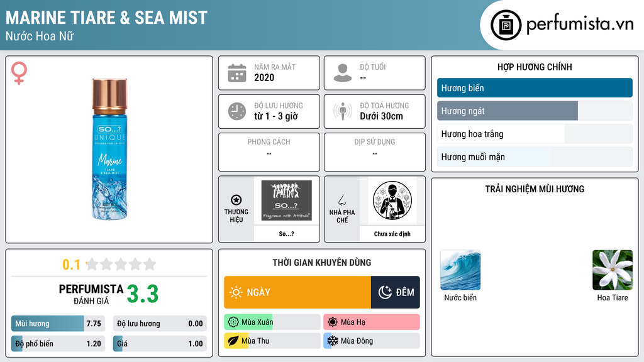
Task: Click the Dịp sử dụng occasion card
Action: 375,152
